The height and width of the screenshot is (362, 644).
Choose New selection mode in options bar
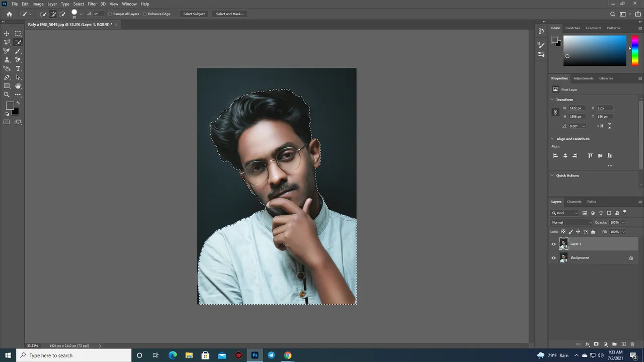[43, 14]
